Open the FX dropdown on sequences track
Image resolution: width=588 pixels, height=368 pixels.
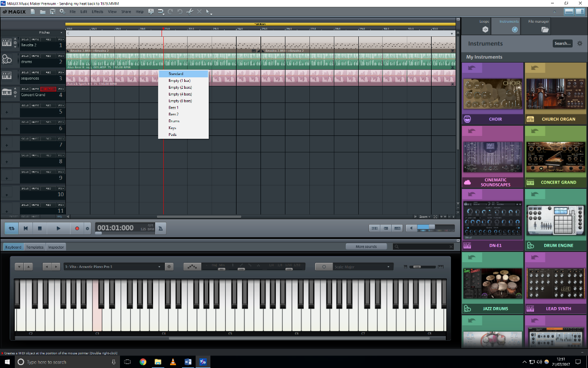pos(61,73)
